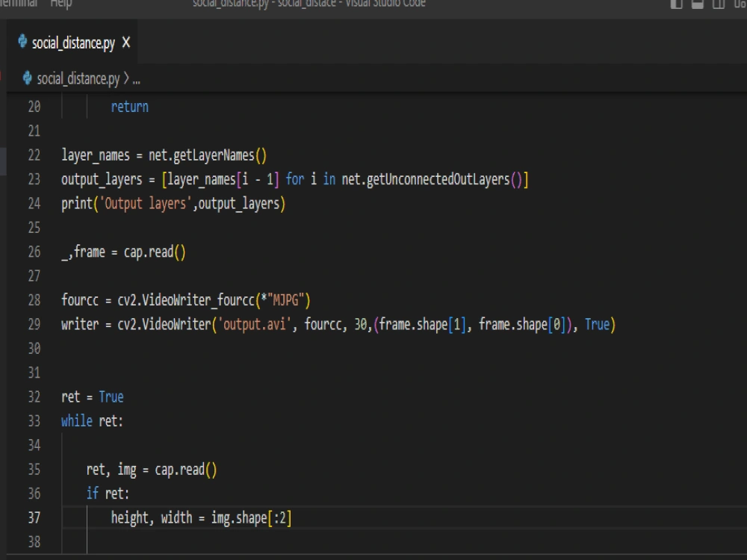This screenshot has height=560, width=747.
Task: Click VideoWriter_fourcc on line 28
Action: pos(198,300)
